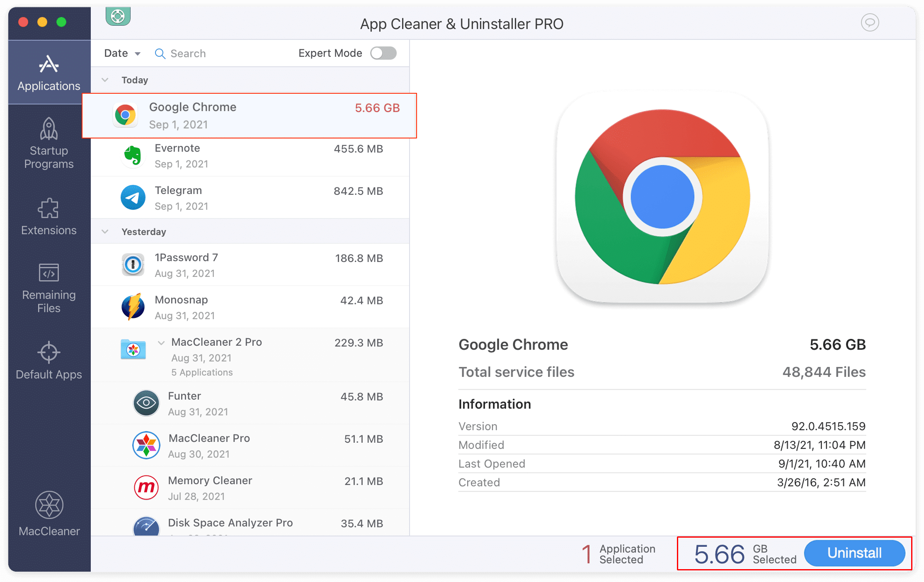The height and width of the screenshot is (582, 924).
Task: Click the Monosnap row name
Action: coord(181,300)
